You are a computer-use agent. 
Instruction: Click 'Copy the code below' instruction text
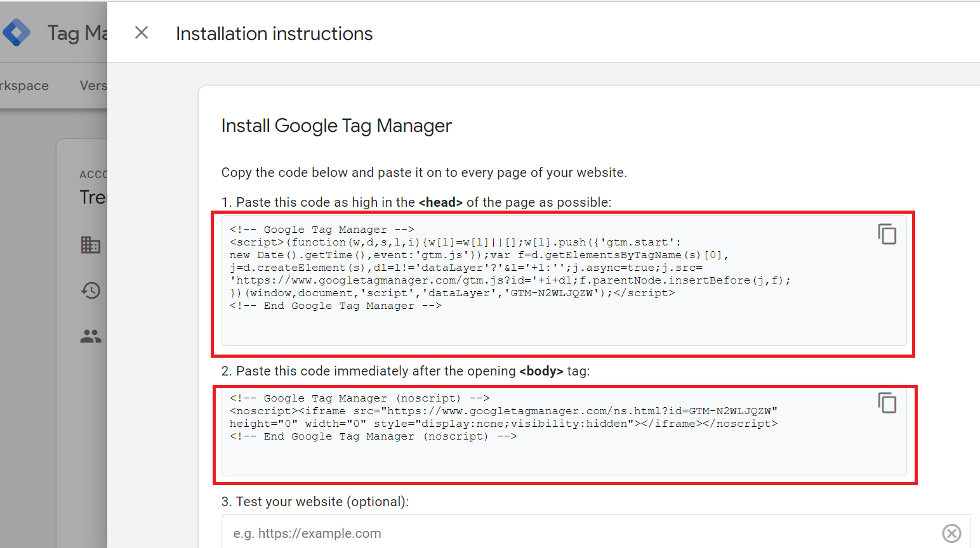point(424,173)
